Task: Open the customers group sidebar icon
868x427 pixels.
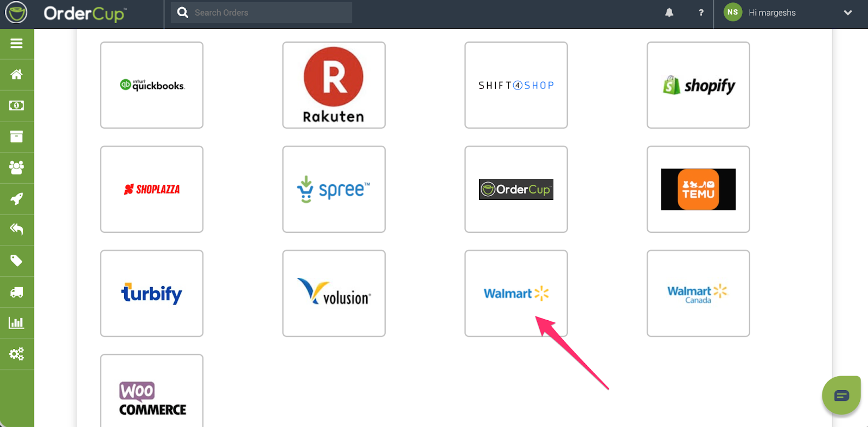Action: click(x=16, y=167)
